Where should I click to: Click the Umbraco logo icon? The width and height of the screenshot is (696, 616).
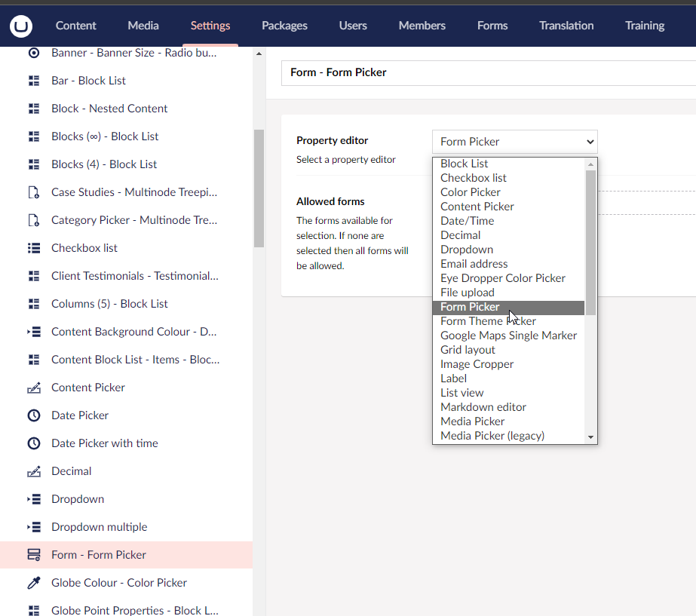point(20,26)
